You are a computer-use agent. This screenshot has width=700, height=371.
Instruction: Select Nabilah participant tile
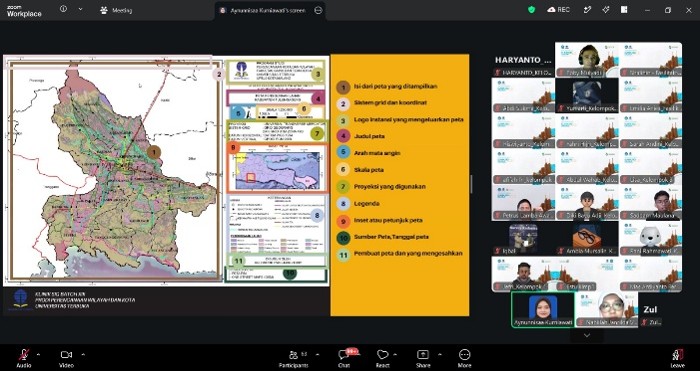[607, 310]
